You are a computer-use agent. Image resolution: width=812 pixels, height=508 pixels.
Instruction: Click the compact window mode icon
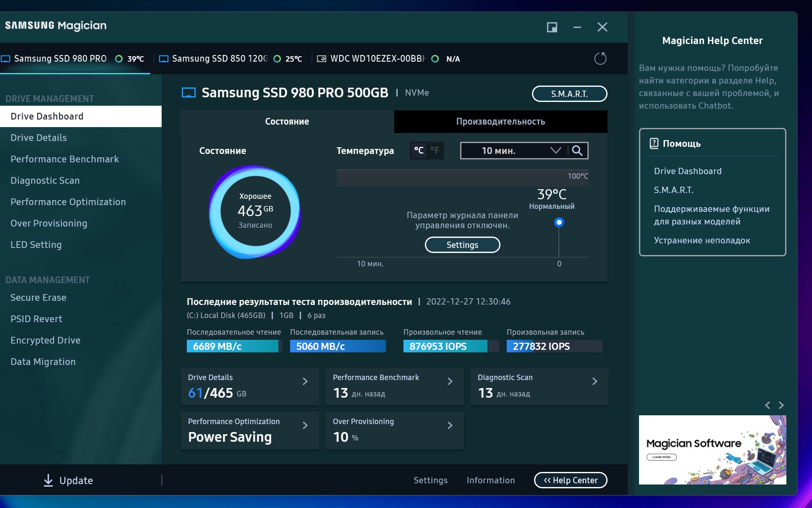(x=552, y=27)
